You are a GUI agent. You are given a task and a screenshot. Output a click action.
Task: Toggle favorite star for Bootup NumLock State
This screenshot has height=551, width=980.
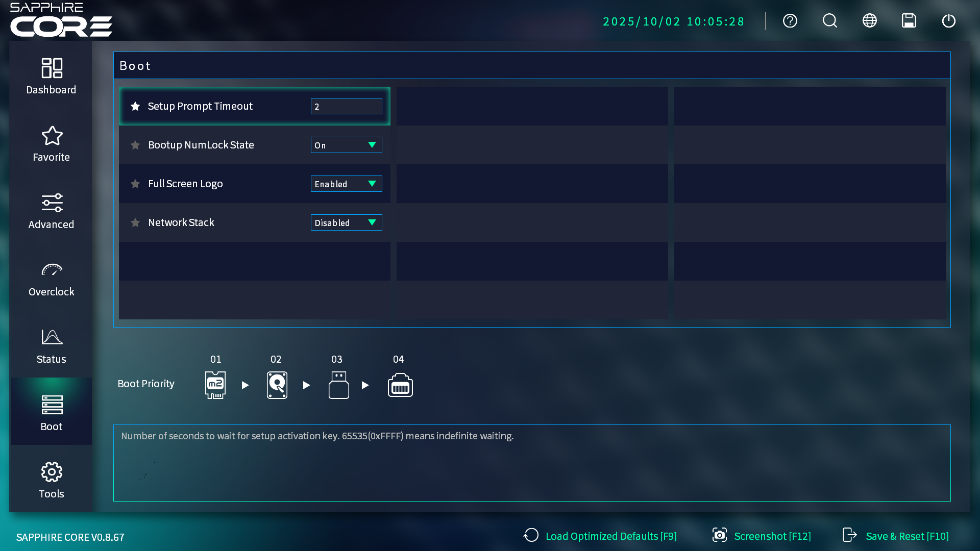135,145
